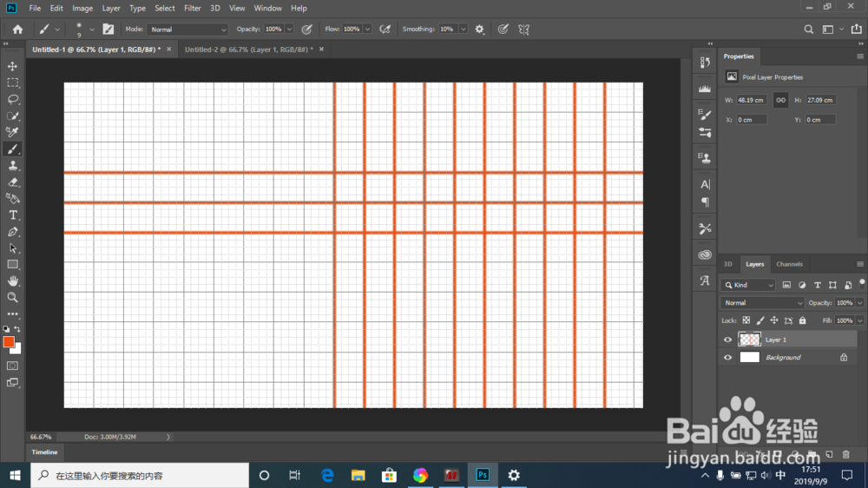Select the Hand tool

[12, 280]
